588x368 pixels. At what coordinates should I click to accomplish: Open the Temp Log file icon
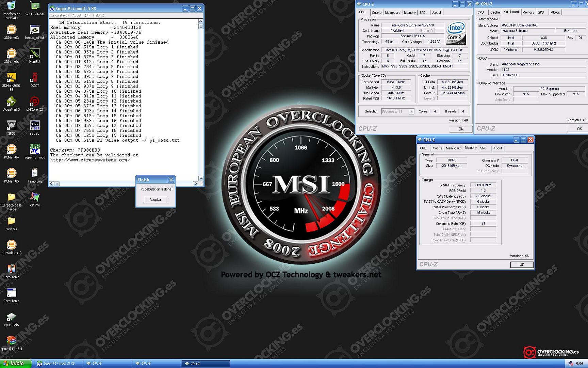[x=34, y=173]
